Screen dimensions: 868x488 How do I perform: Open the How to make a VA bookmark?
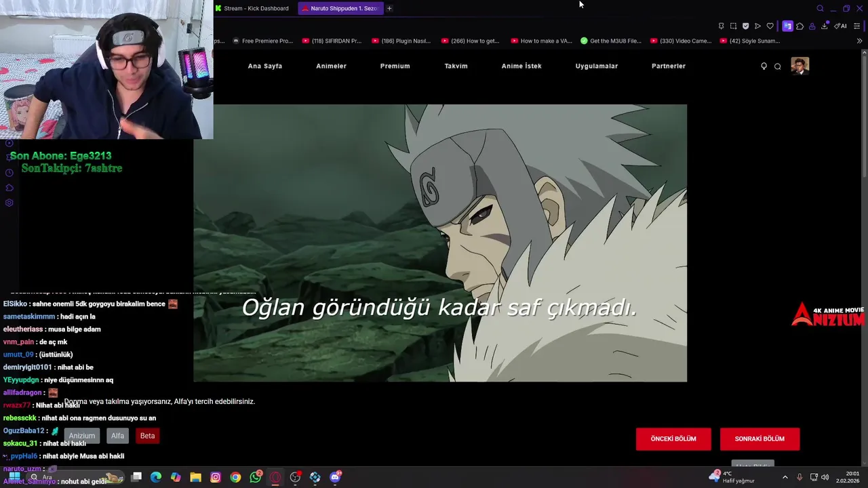click(x=541, y=41)
